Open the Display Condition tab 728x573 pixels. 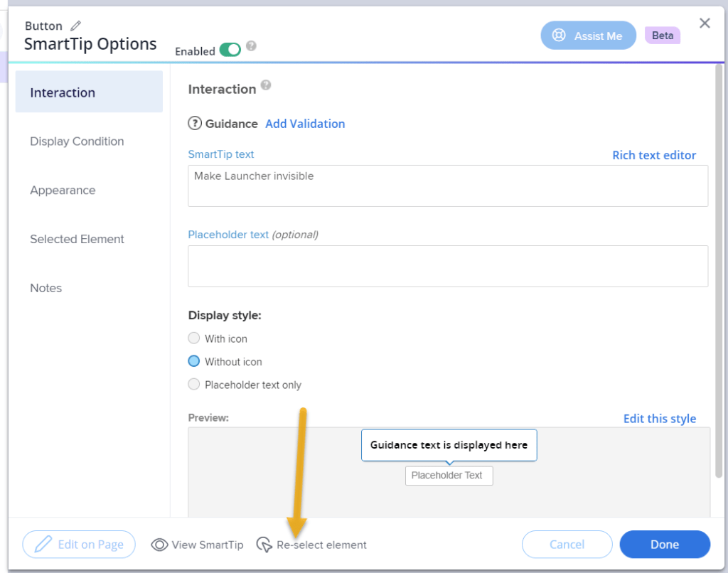coord(77,141)
